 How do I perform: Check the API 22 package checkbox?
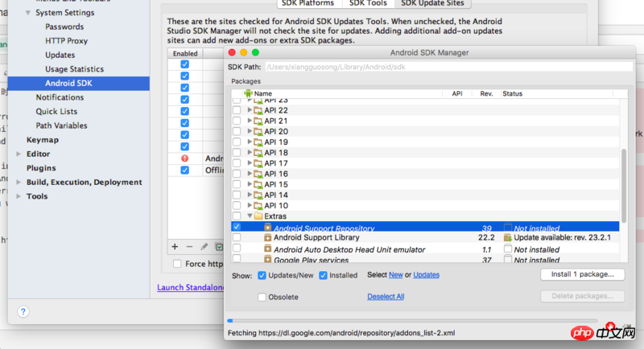237,110
